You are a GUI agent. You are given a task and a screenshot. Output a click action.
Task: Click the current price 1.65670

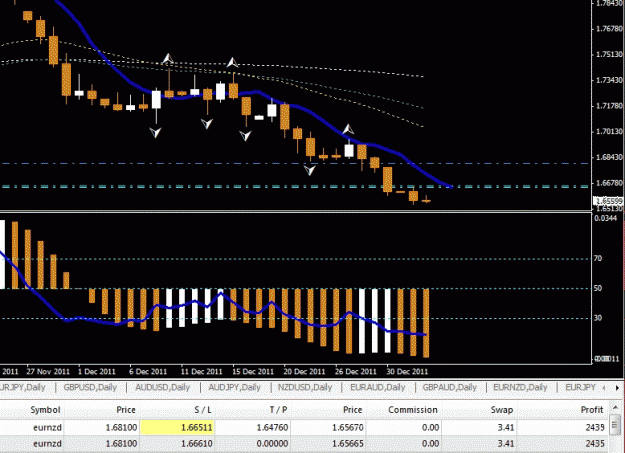click(348, 427)
